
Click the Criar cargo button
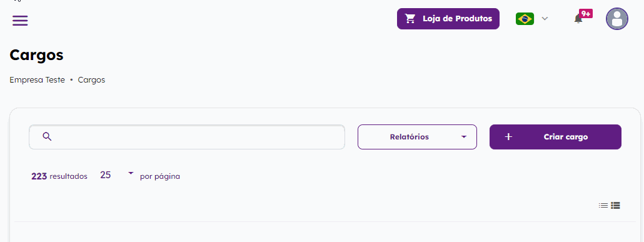(555, 137)
